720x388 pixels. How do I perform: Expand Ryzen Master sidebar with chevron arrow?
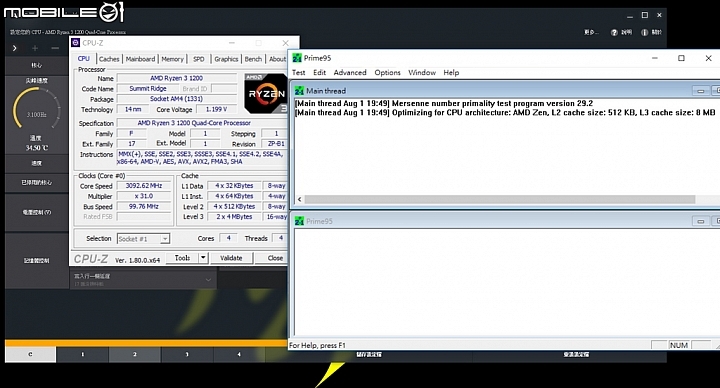pyautogui.click(x=15, y=48)
